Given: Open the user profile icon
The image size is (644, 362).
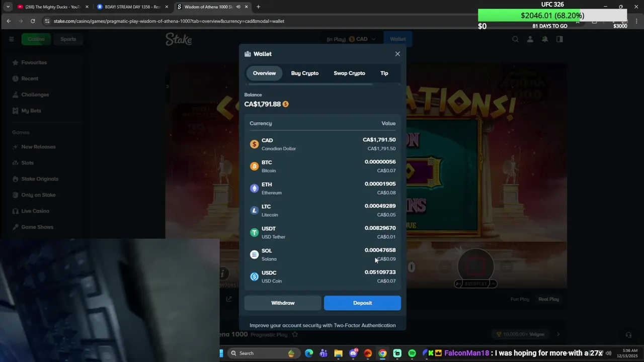Looking at the screenshot, I should [x=530, y=39].
